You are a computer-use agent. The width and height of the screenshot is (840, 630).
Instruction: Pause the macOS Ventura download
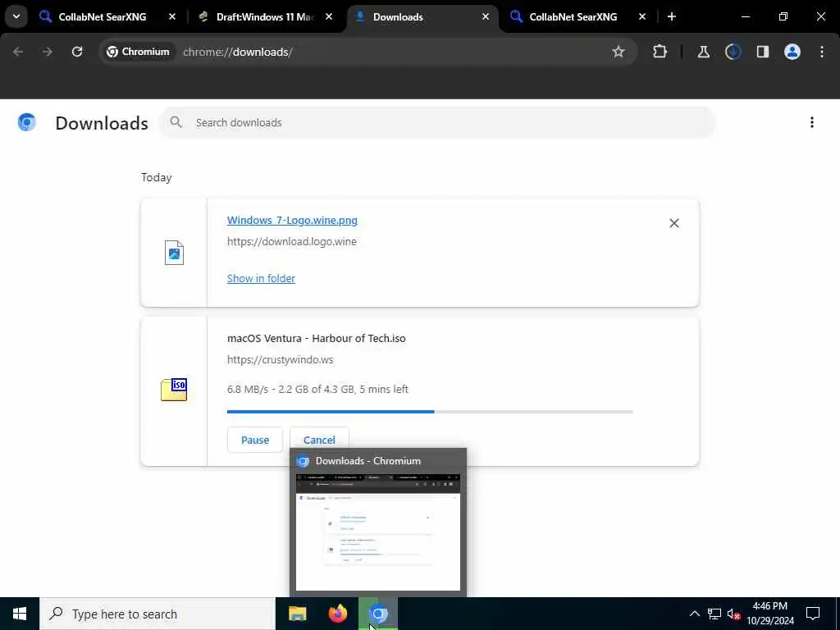pyautogui.click(x=255, y=440)
